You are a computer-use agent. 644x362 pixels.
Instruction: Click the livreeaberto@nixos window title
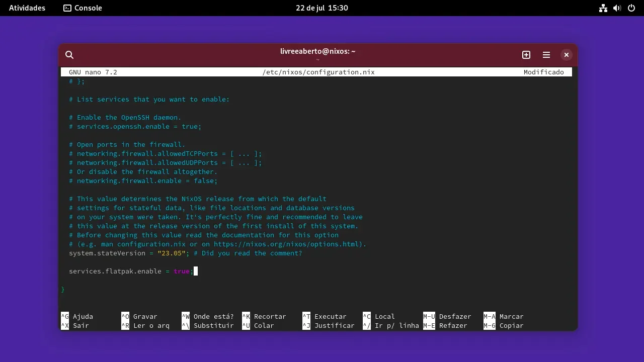[x=318, y=51]
